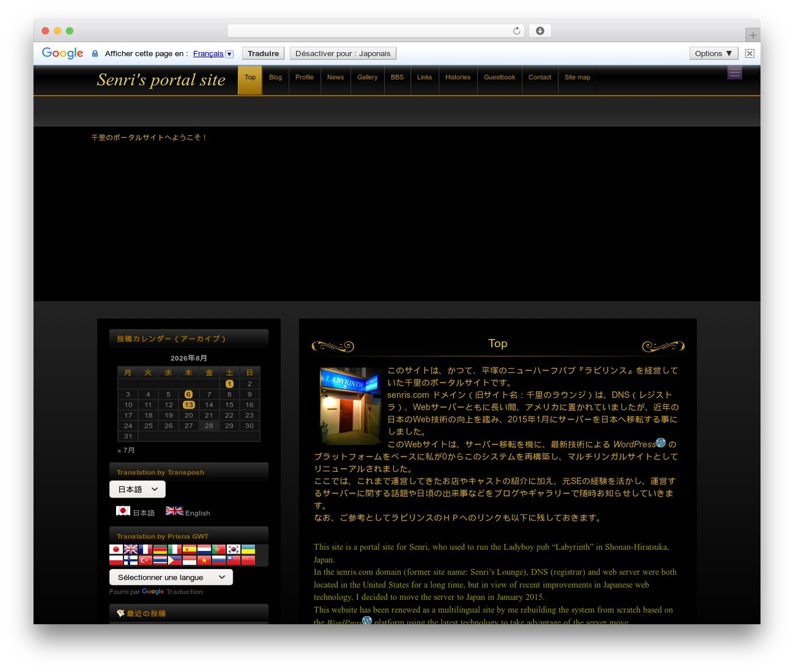
Task: Switch to the News tab
Action: tap(336, 79)
